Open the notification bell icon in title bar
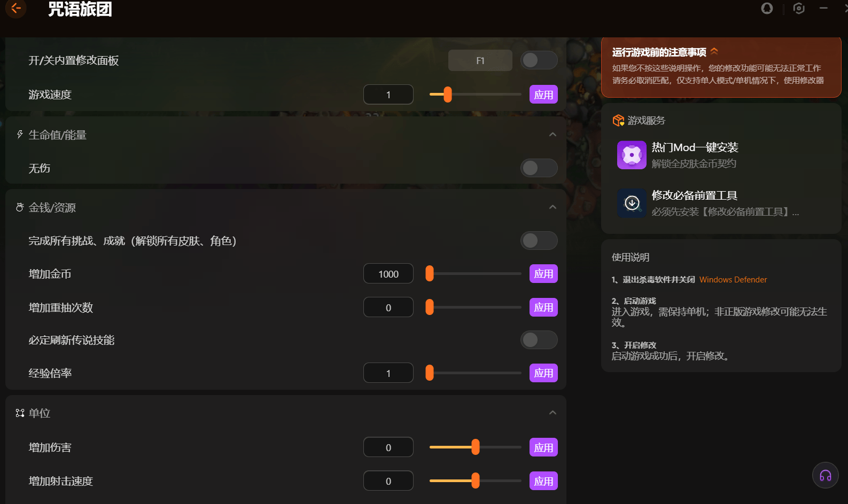The width and height of the screenshot is (848, 504). [767, 8]
